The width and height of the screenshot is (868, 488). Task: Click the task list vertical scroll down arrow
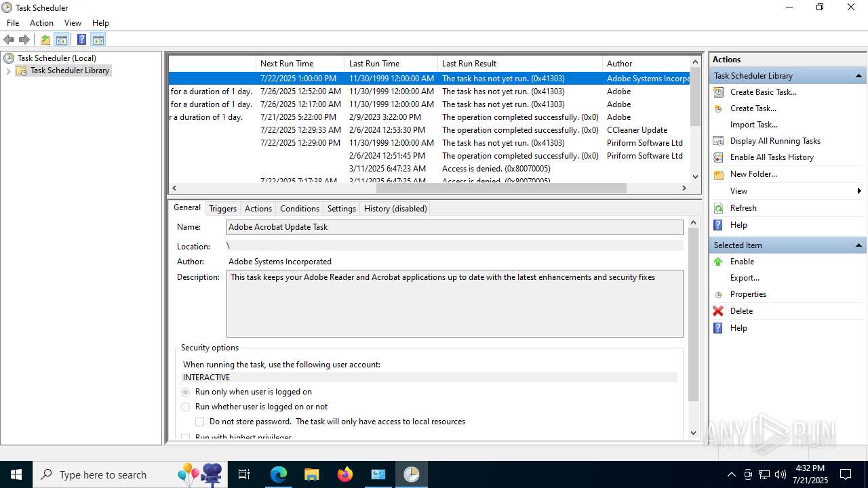(695, 177)
